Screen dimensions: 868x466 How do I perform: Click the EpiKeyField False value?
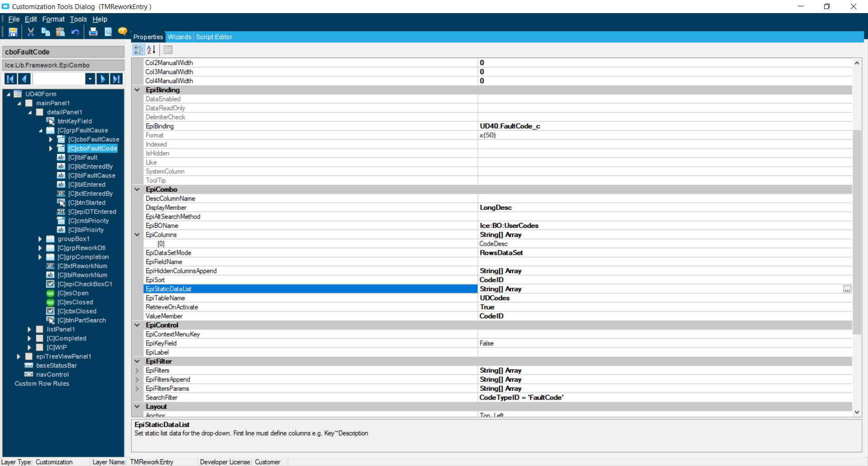point(486,343)
